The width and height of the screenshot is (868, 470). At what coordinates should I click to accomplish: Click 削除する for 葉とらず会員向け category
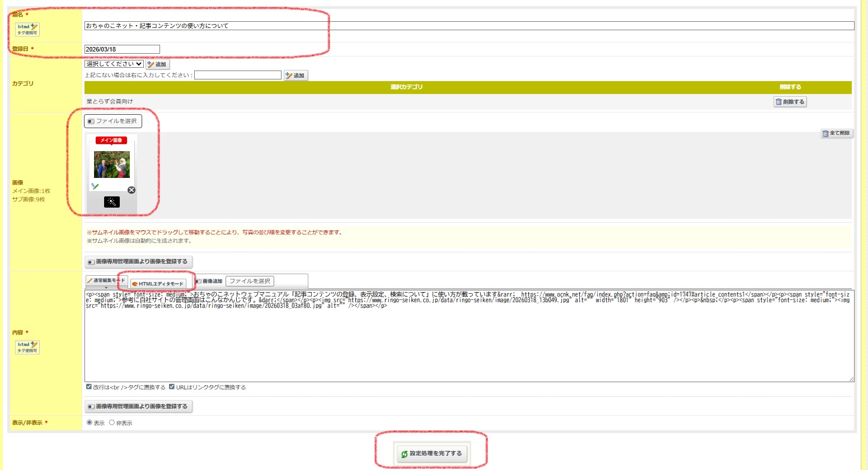pyautogui.click(x=790, y=102)
